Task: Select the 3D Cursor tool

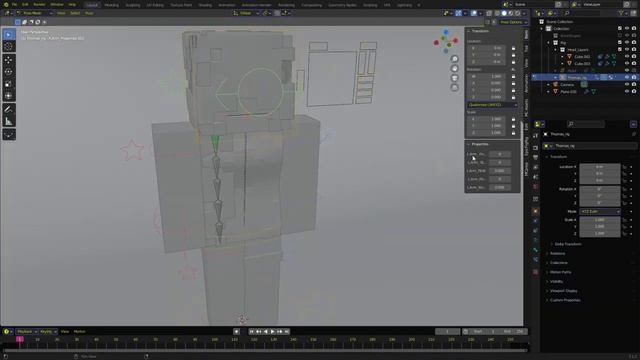Action: click(9, 47)
